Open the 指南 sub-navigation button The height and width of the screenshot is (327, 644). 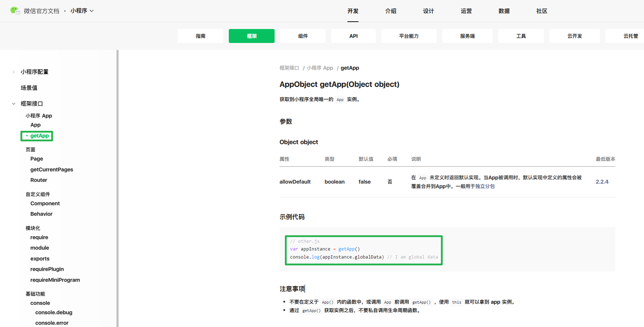pos(200,36)
